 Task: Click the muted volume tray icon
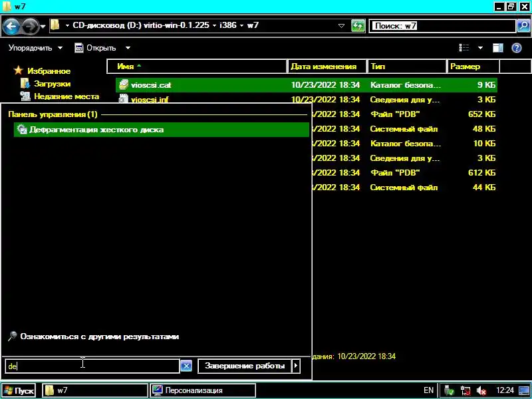click(x=481, y=390)
